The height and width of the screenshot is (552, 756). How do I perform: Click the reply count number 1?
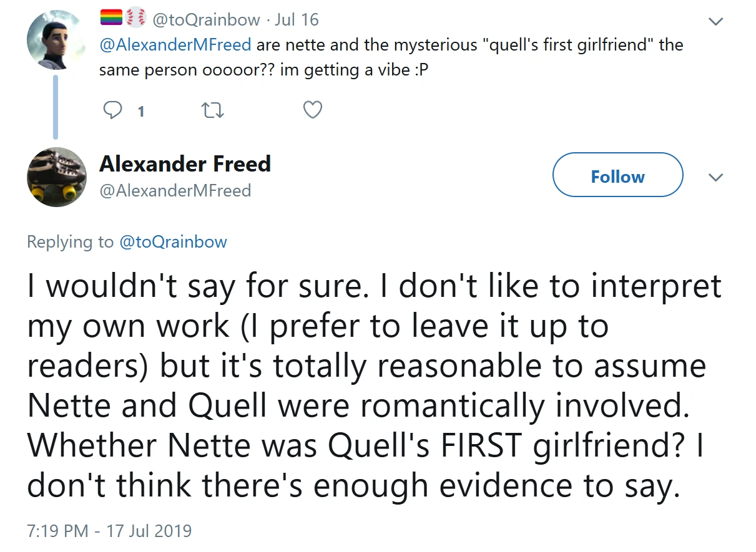[x=141, y=112]
